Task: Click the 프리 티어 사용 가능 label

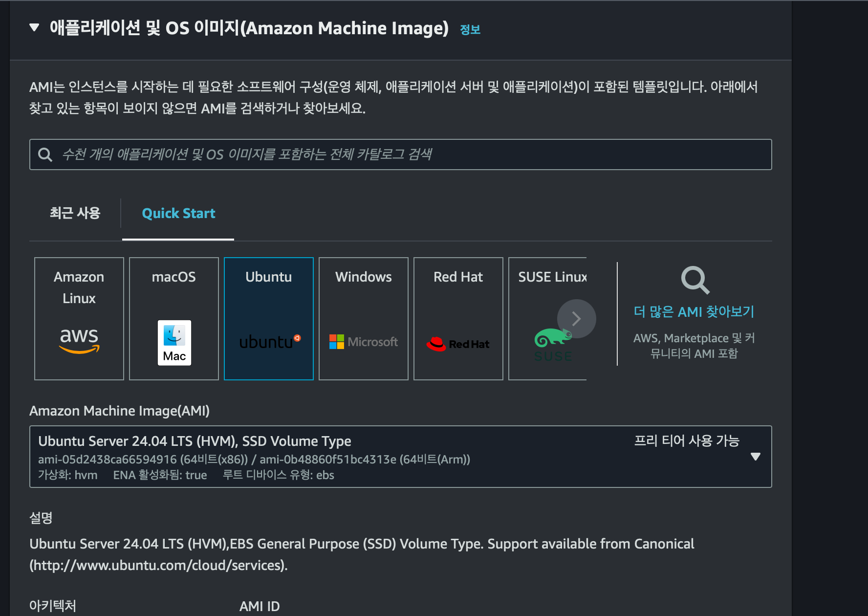Action: pos(687,441)
